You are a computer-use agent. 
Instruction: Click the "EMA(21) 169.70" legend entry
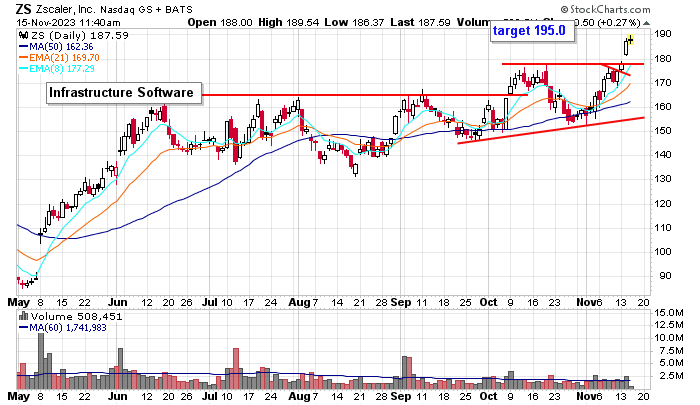[64, 58]
